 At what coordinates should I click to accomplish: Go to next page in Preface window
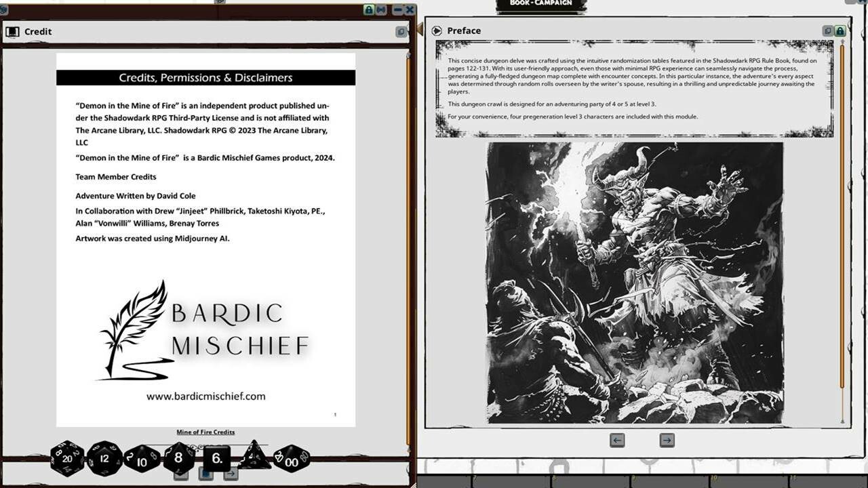coord(667,440)
